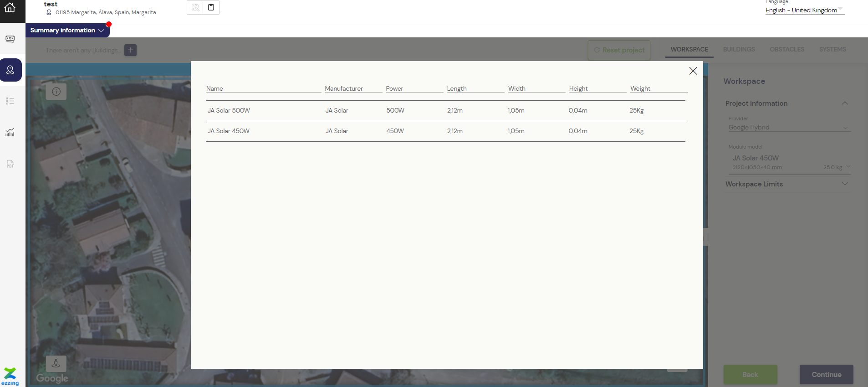Select the JA Solar 500W module row
Screen dimensions: 868x387
tap(446, 111)
